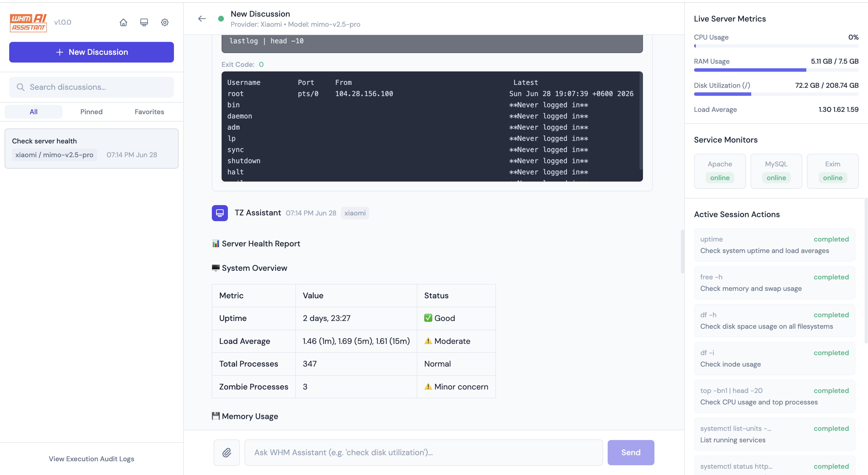
Task: Focus the Ask WHM Assistant input
Action: pyautogui.click(x=424, y=452)
